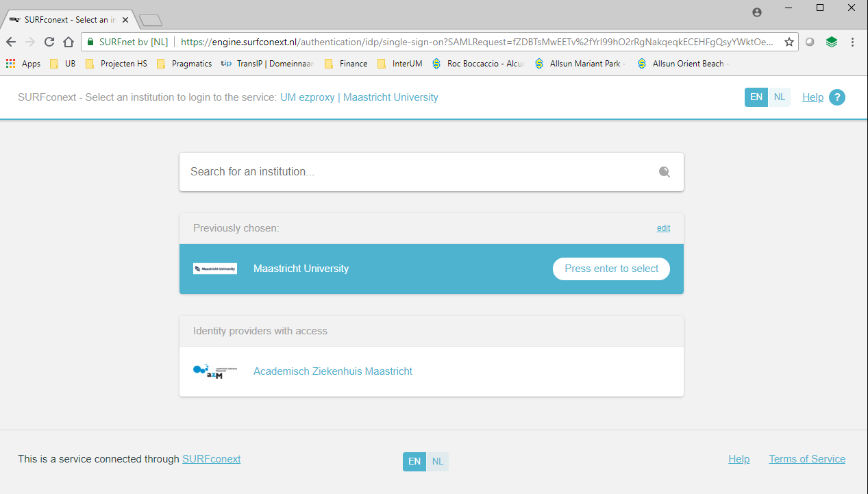The width and height of the screenshot is (868, 494).
Task: Click the search magnifier icon
Action: pyautogui.click(x=664, y=172)
